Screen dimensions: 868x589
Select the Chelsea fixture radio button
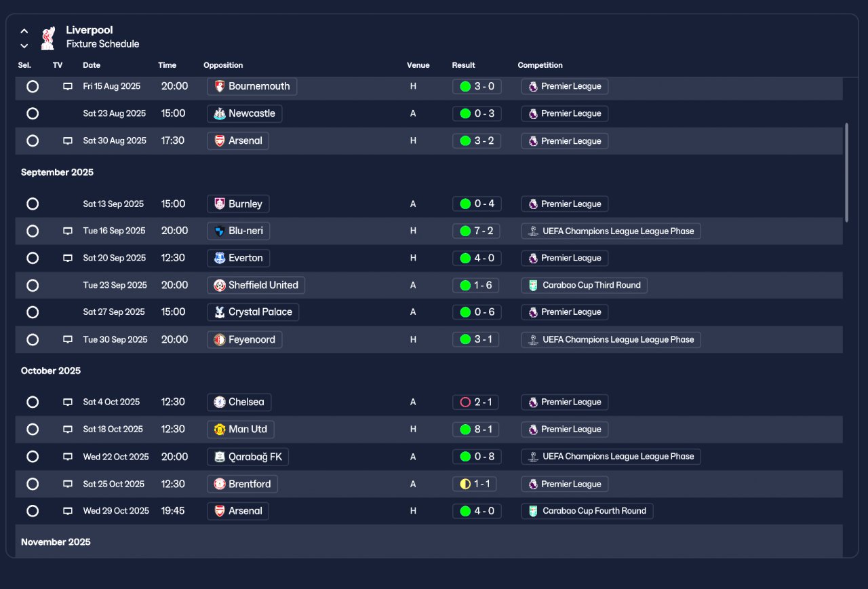33,402
